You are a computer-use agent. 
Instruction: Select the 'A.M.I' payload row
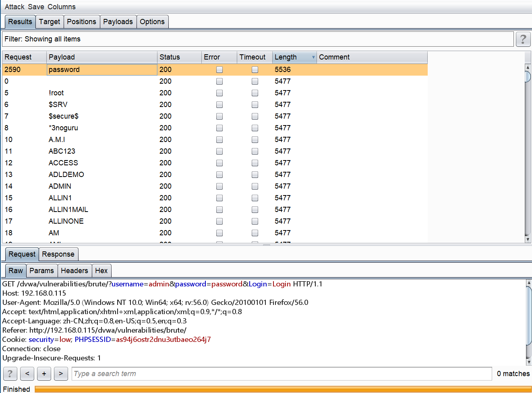[x=215, y=140]
